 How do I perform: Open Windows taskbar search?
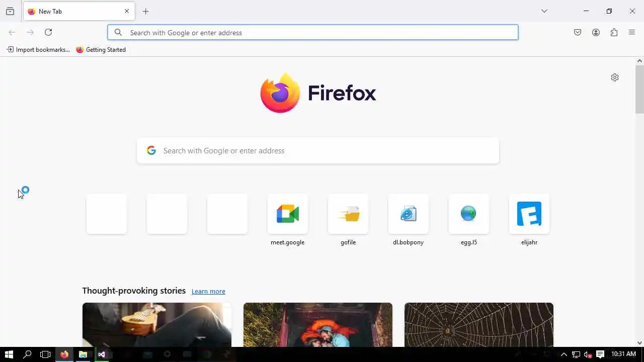coord(27,354)
